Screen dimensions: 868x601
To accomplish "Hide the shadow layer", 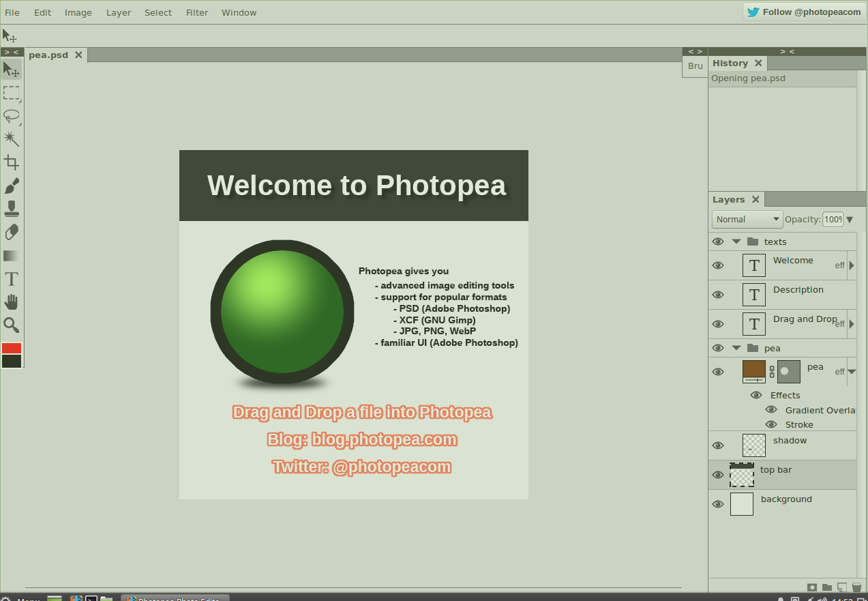I will click(x=718, y=445).
